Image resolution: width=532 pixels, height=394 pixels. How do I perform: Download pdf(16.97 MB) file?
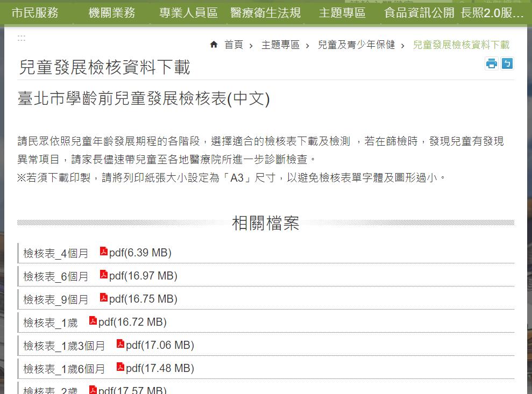pos(143,276)
